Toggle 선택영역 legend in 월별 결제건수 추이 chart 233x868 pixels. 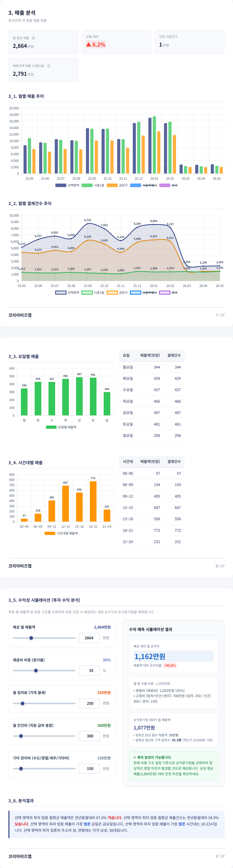click(x=67, y=292)
